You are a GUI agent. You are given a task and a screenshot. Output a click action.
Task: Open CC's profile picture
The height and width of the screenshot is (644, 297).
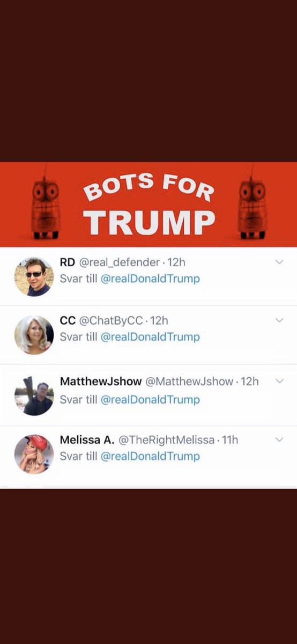[x=34, y=335]
